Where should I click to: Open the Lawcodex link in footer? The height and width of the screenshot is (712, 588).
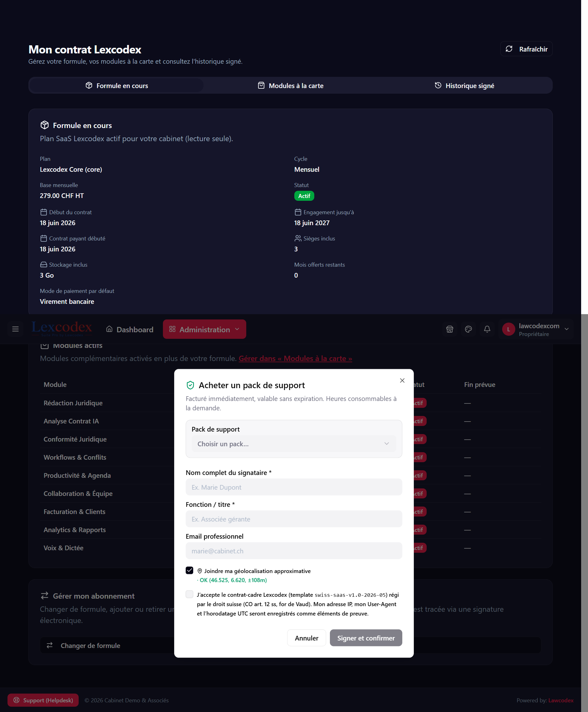pos(561,700)
